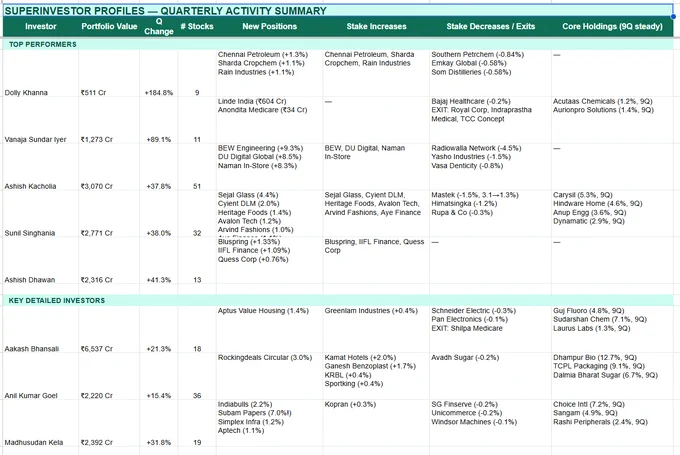Select the '+31.8%' quarterly change cell
This screenshot has width=680, height=455.
pyautogui.click(x=159, y=423)
